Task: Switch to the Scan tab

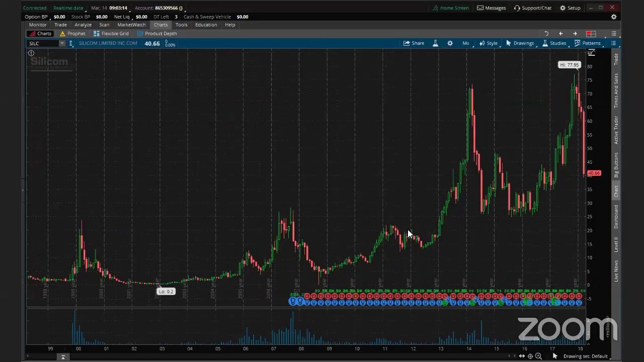Action: (104, 25)
